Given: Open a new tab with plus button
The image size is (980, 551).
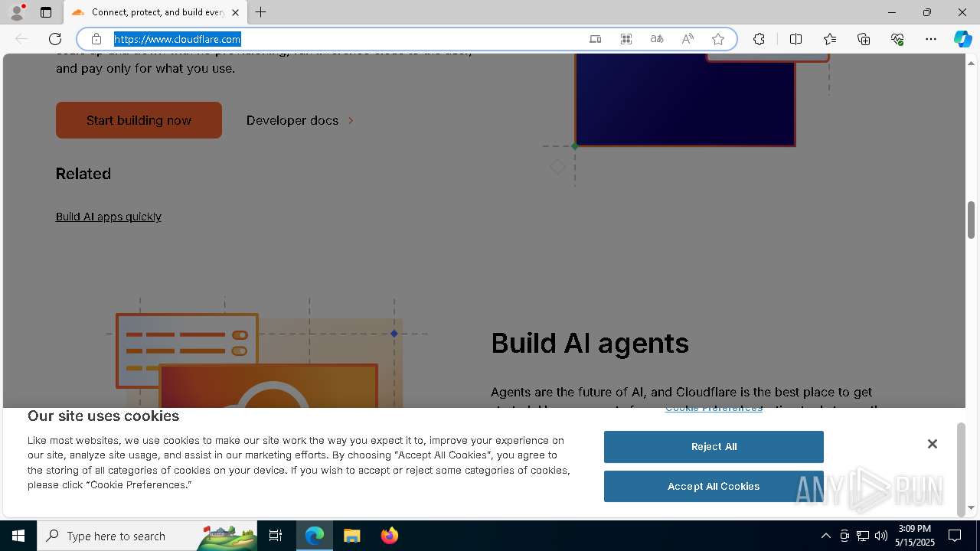Looking at the screenshot, I should [x=261, y=12].
